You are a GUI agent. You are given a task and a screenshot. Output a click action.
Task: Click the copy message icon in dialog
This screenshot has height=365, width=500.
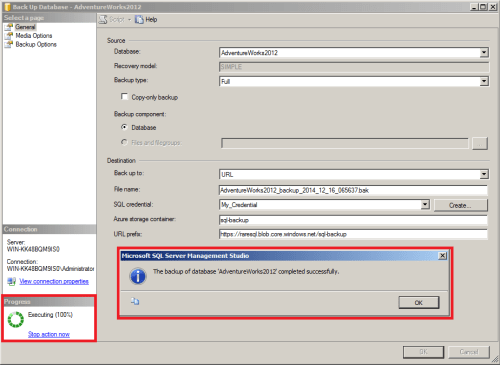tap(135, 301)
